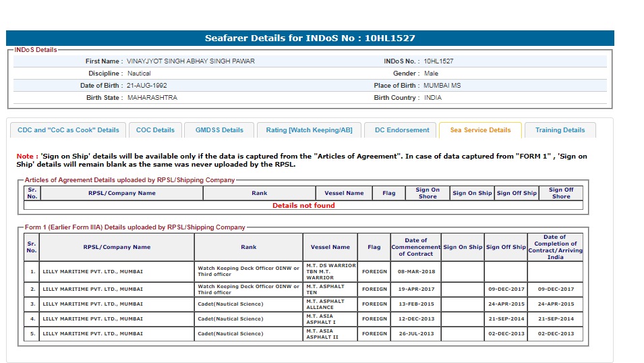Open the GMDSS Details tab
644x363 pixels.
click(x=219, y=130)
